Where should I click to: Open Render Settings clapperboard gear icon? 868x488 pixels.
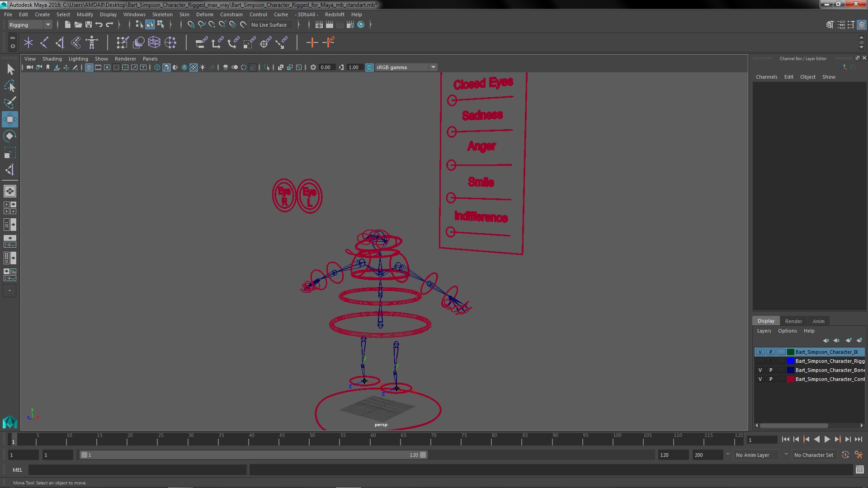350,24
